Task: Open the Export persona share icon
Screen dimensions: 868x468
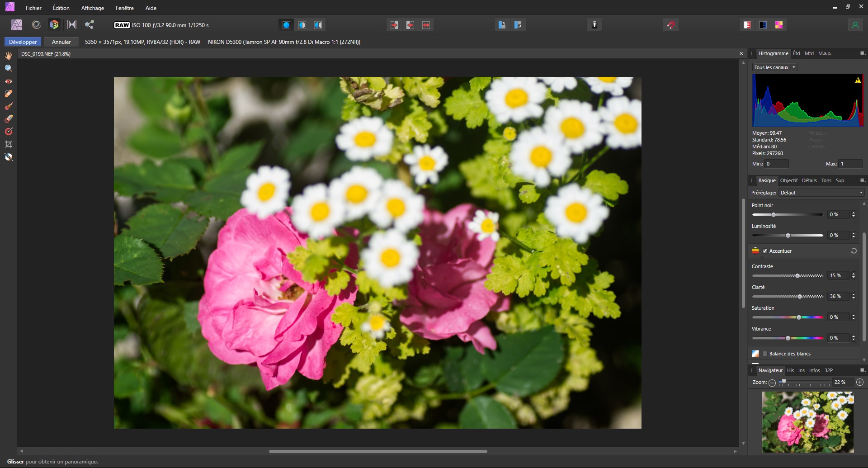Action: click(x=90, y=25)
